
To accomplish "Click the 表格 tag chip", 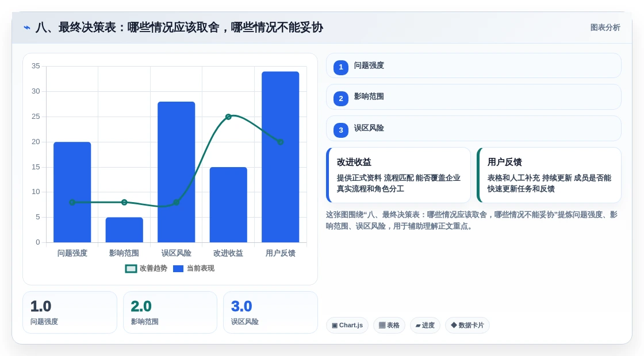I will (x=389, y=325).
